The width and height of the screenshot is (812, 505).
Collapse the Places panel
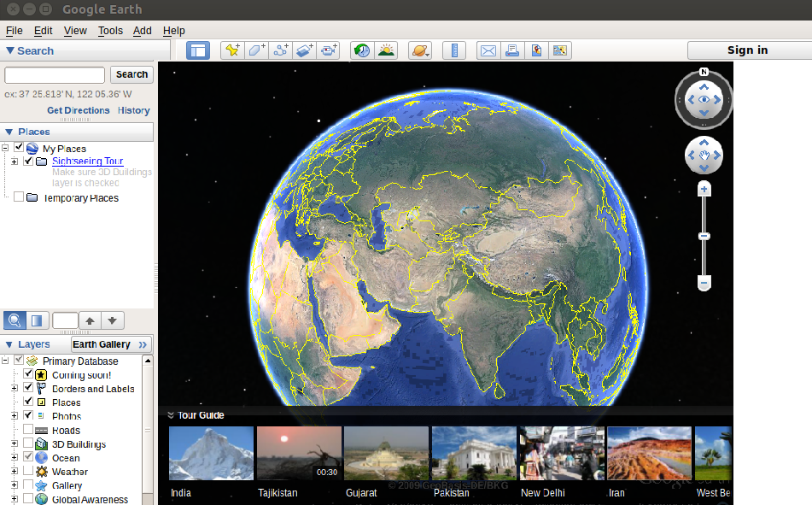[9, 132]
